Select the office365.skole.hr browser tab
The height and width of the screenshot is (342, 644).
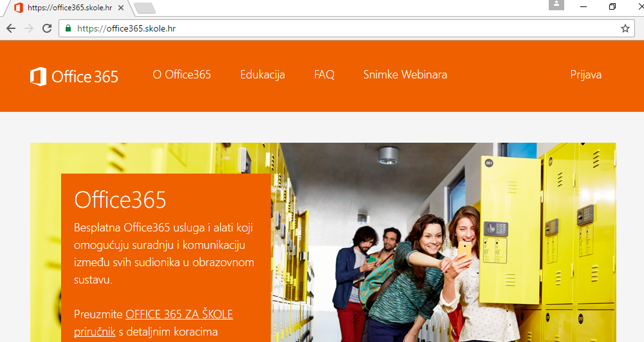point(68,8)
